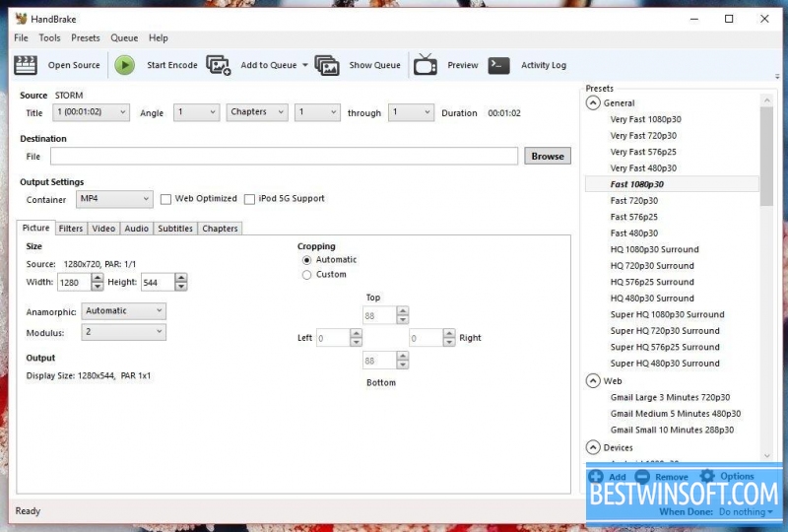
Task: Collapse the Devices presets group
Action: pos(593,447)
